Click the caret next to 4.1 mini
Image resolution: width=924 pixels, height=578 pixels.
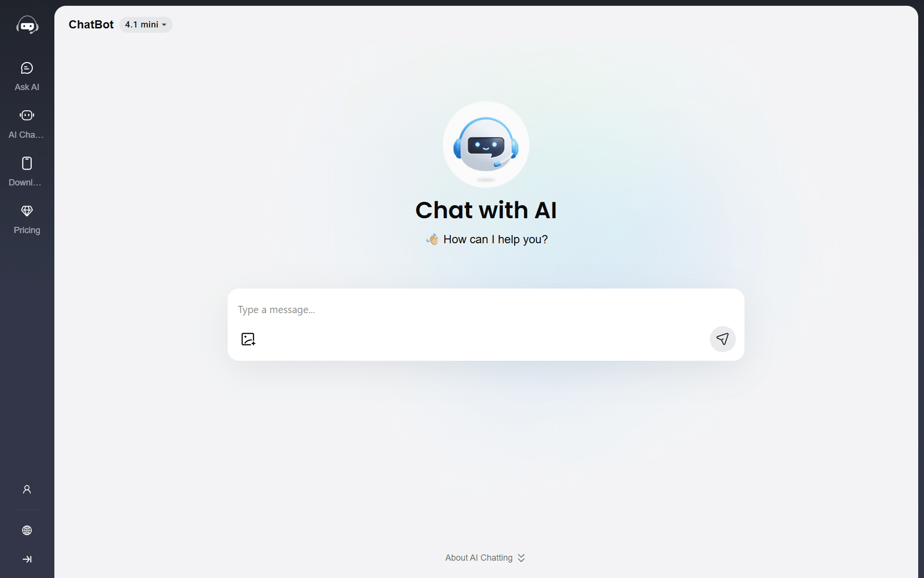click(x=164, y=25)
